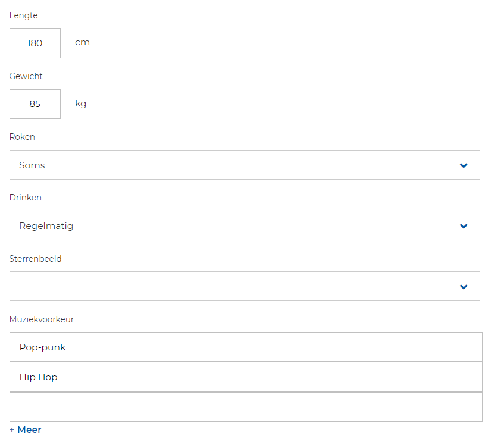Click the Muziekvoorkeur field containing Pop-punk
The width and height of the screenshot is (504, 442).
pyautogui.click(x=246, y=347)
